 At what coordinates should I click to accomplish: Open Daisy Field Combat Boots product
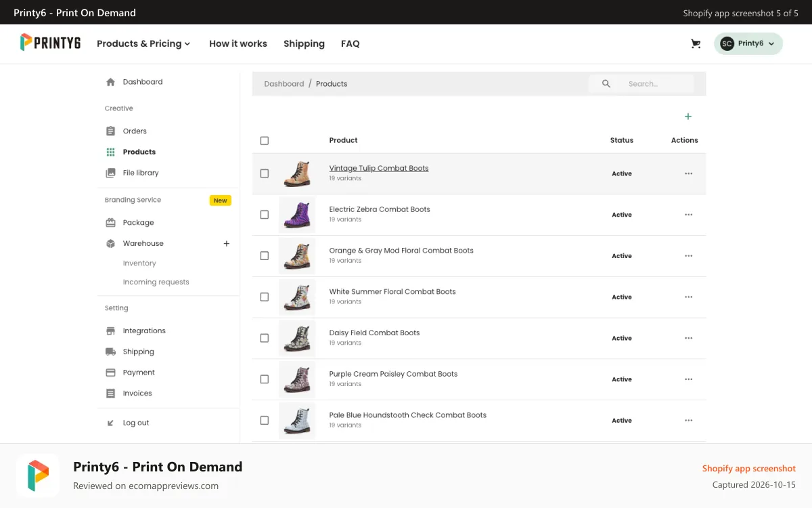click(x=374, y=333)
